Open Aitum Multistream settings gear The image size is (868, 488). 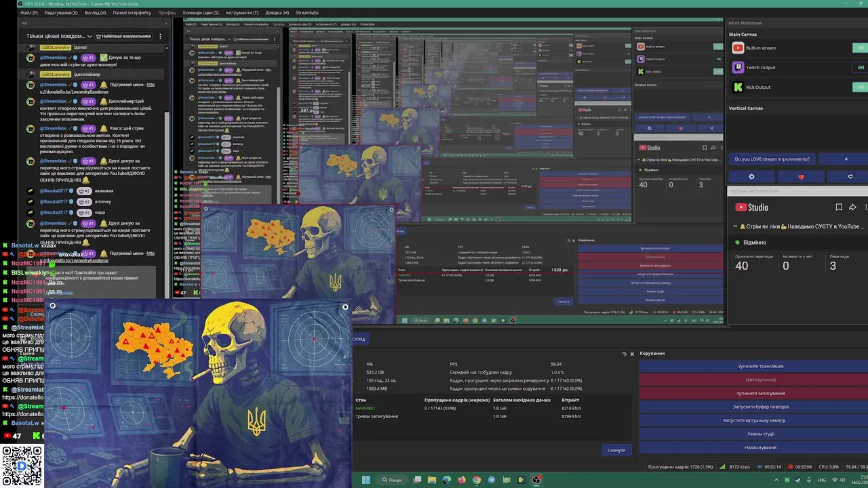(x=751, y=177)
